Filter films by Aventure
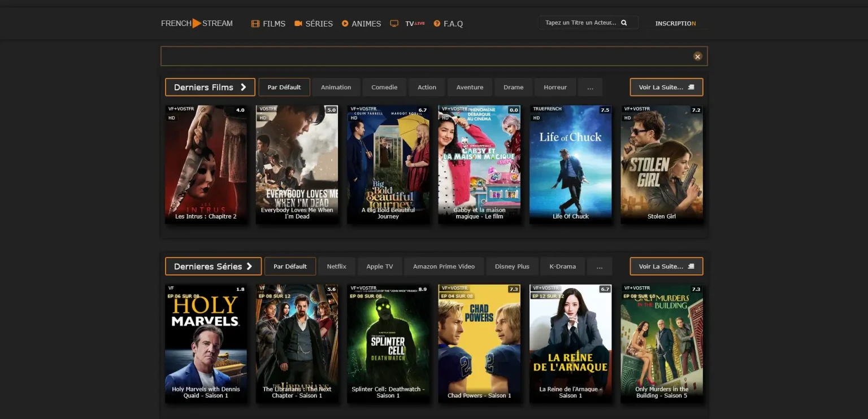This screenshot has width=868, height=419. [470, 88]
